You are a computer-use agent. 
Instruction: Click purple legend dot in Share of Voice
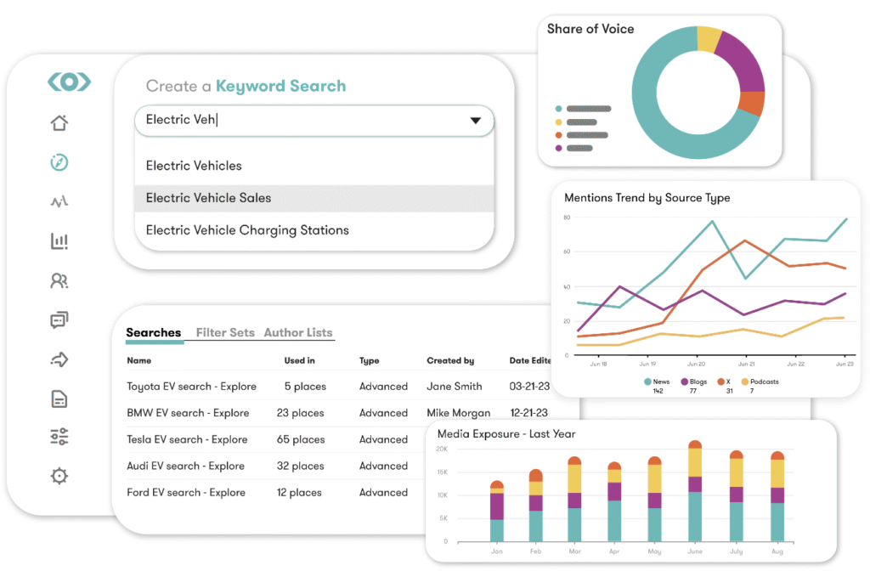coord(559,148)
